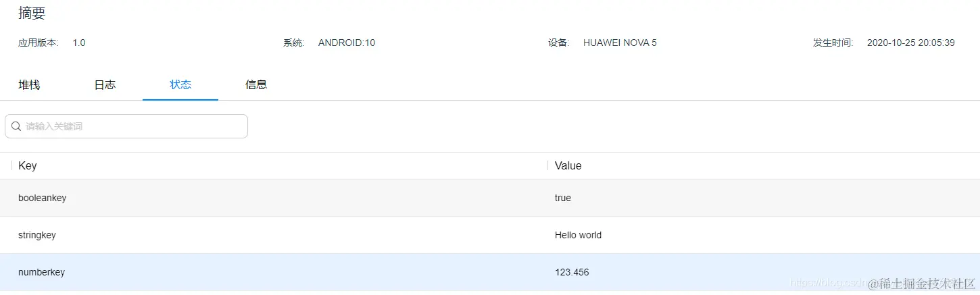Screen dimensions: 980x295
Task: Open the 信息 tab
Action: pyautogui.click(x=256, y=85)
